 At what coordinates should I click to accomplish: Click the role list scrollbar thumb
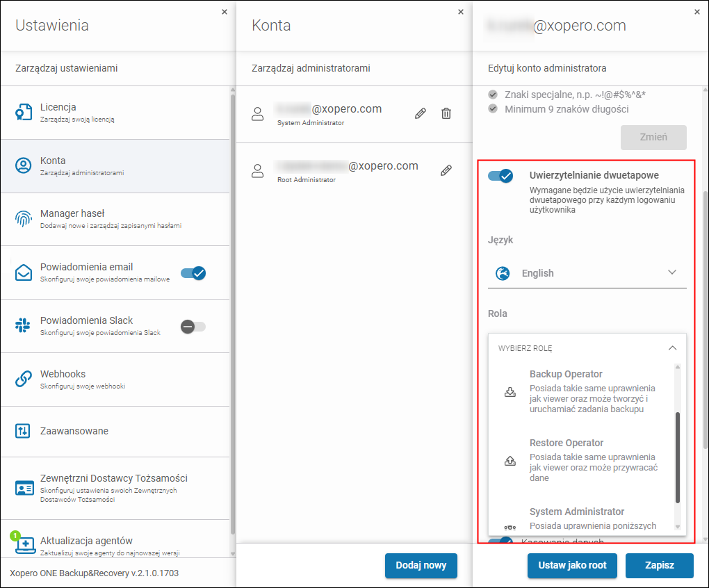[678, 457]
